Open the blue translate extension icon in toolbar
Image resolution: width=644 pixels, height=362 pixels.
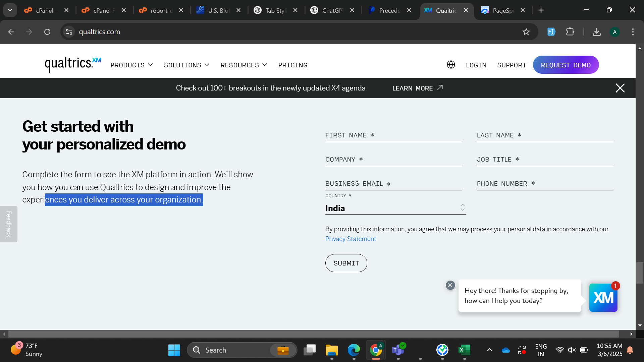[551, 32]
